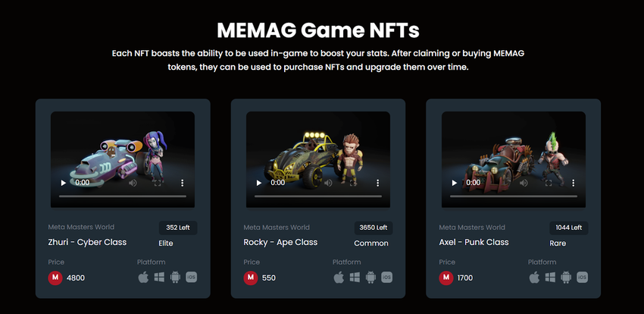The height and width of the screenshot is (314, 644).
Task: Click the MEMAG token icon beside 4800
Action: click(x=55, y=278)
